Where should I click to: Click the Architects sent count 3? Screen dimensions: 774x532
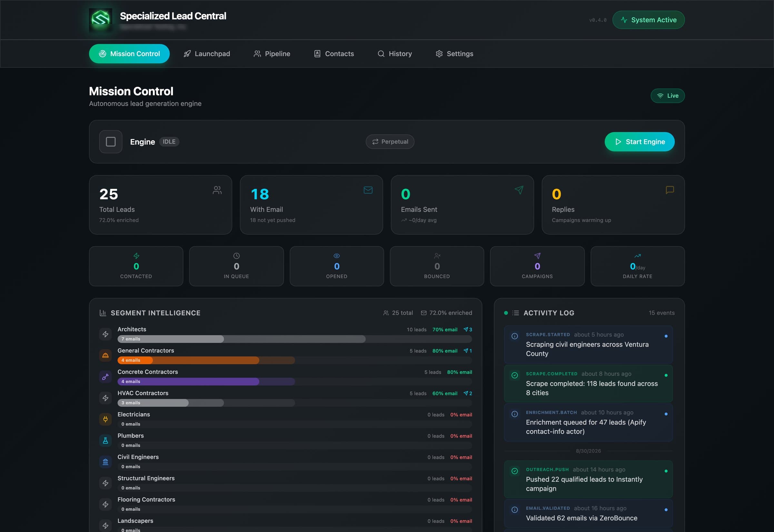[x=468, y=329]
